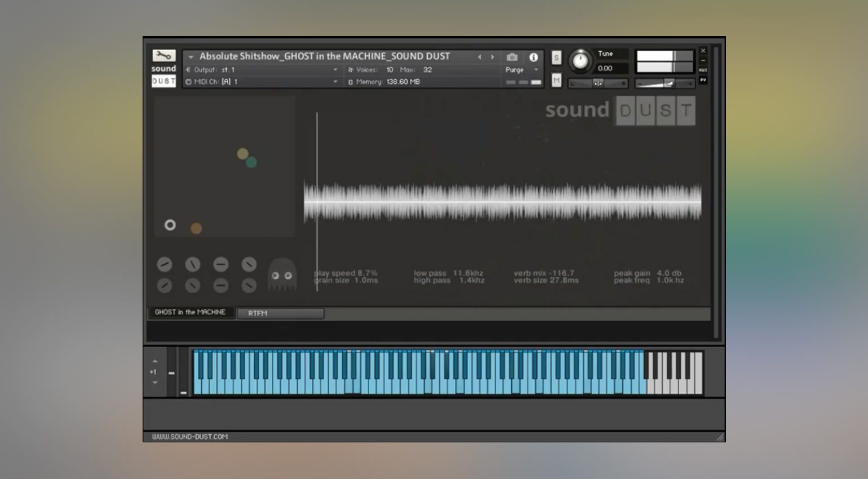Toggle the M mute button
The image size is (868, 479).
tap(556, 81)
